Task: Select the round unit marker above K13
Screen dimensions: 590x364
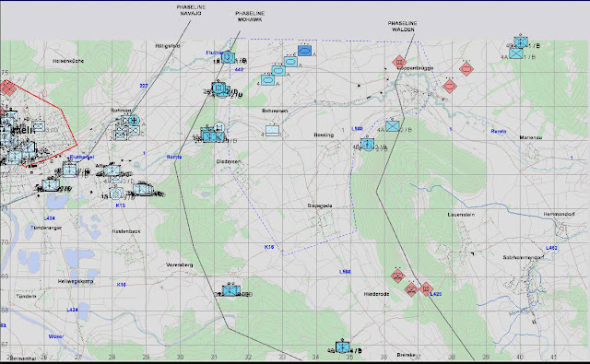Action: 116,194
